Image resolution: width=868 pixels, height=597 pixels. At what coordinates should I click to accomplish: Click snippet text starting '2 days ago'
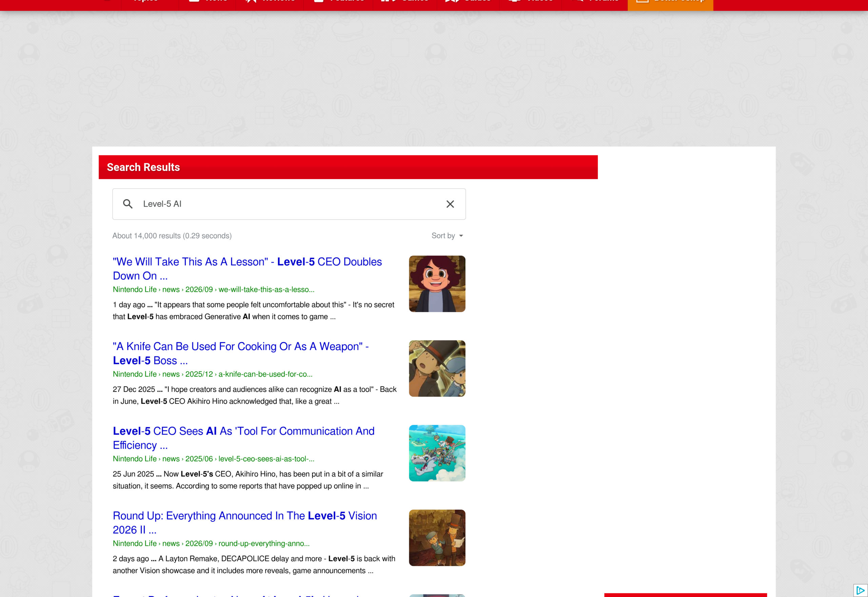coord(254,564)
